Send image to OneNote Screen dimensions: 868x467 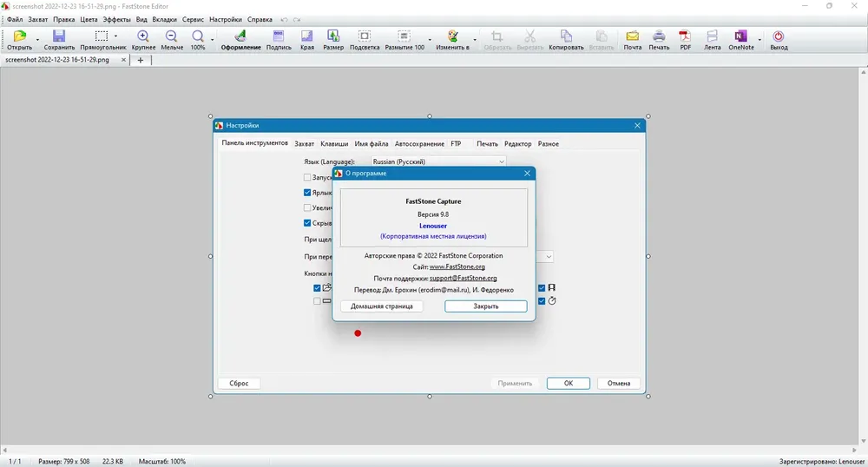tap(740, 36)
